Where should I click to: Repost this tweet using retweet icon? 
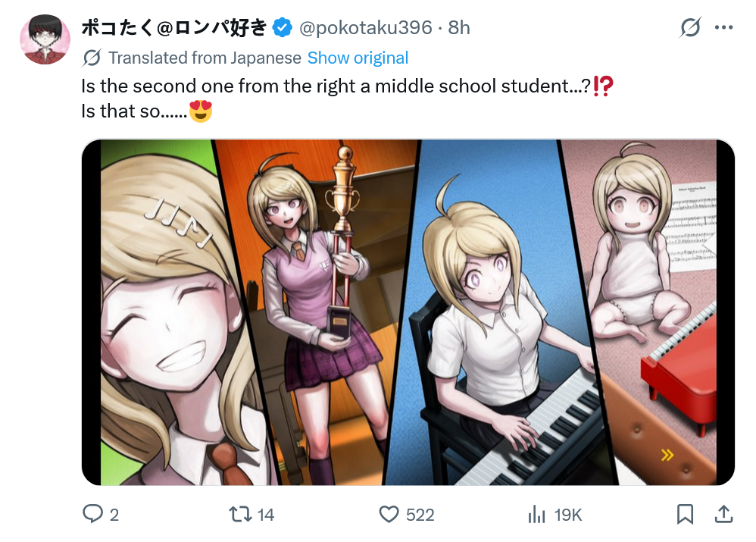[240, 514]
